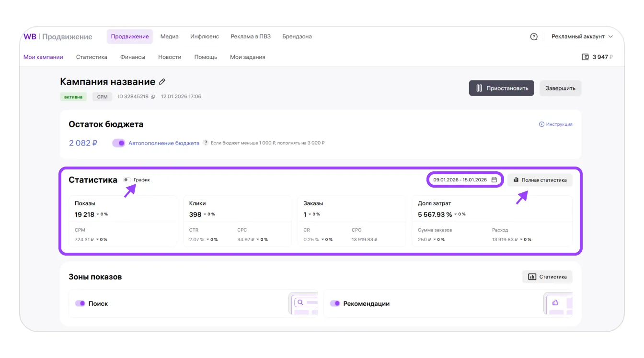Click the Завершить button
This screenshot has width=644, height=358.
pos(560,89)
